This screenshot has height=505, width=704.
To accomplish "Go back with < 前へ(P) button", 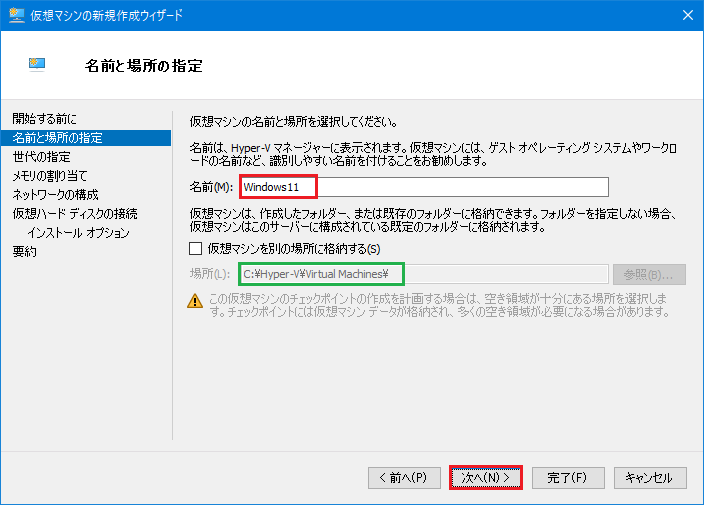I will [x=404, y=478].
